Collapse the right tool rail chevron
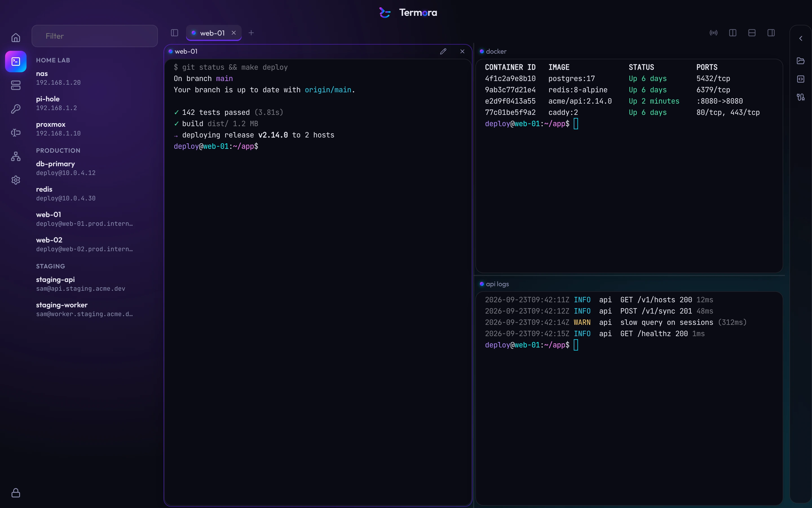Image resolution: width=812 pixels, height=508 pixels. coord(801,38)
